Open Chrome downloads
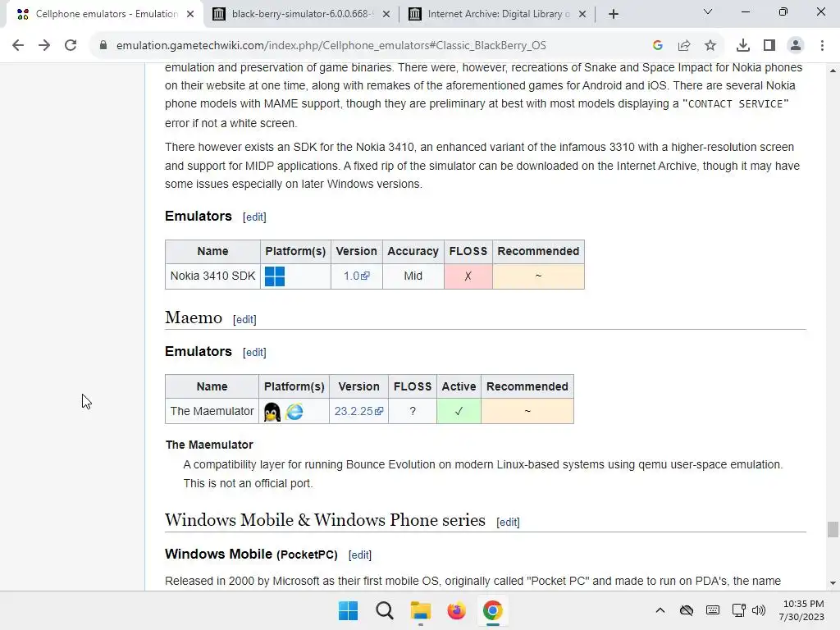The width and height of the screenshot is (840, 630). [x=743, y=46]
